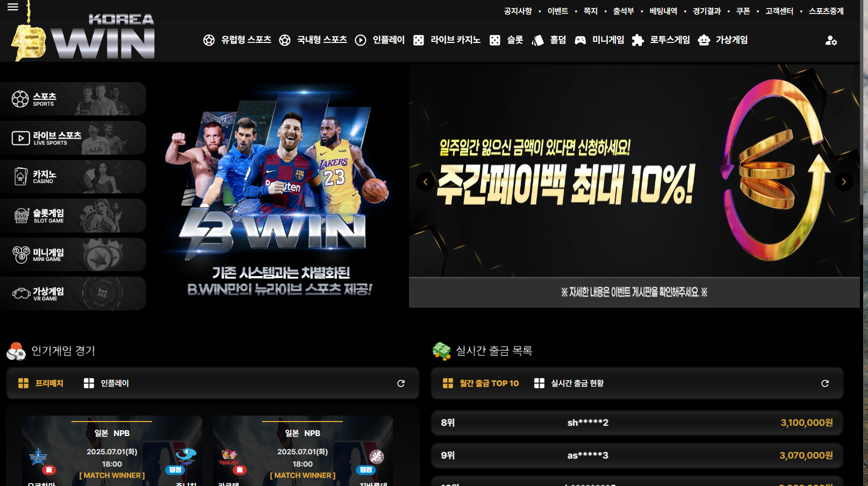Refresh the withdrawal list panel

point(825,383)
